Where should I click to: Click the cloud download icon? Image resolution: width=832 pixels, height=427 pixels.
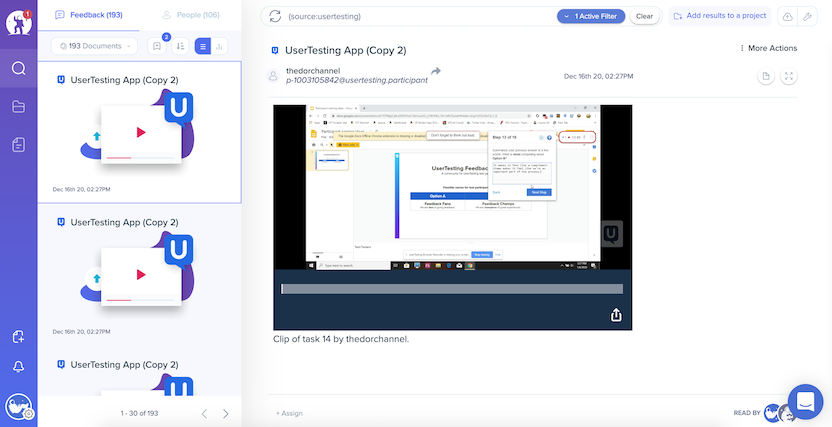click(787, 16)
